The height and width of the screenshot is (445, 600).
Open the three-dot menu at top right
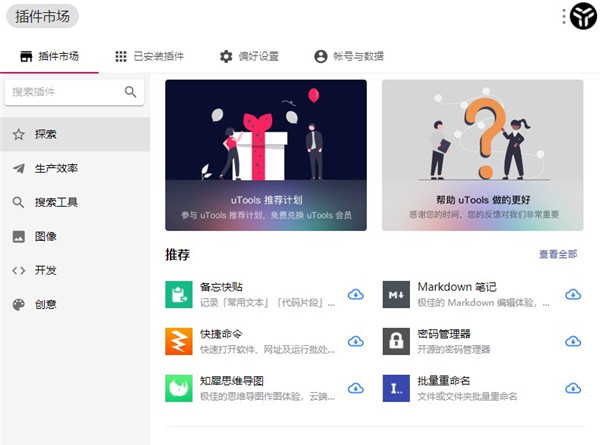[564, 16]
